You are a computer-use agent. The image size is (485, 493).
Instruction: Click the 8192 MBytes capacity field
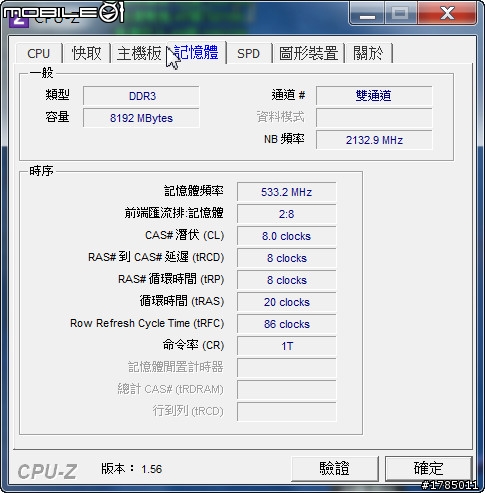pyautogui.click(x=141, y=118)
